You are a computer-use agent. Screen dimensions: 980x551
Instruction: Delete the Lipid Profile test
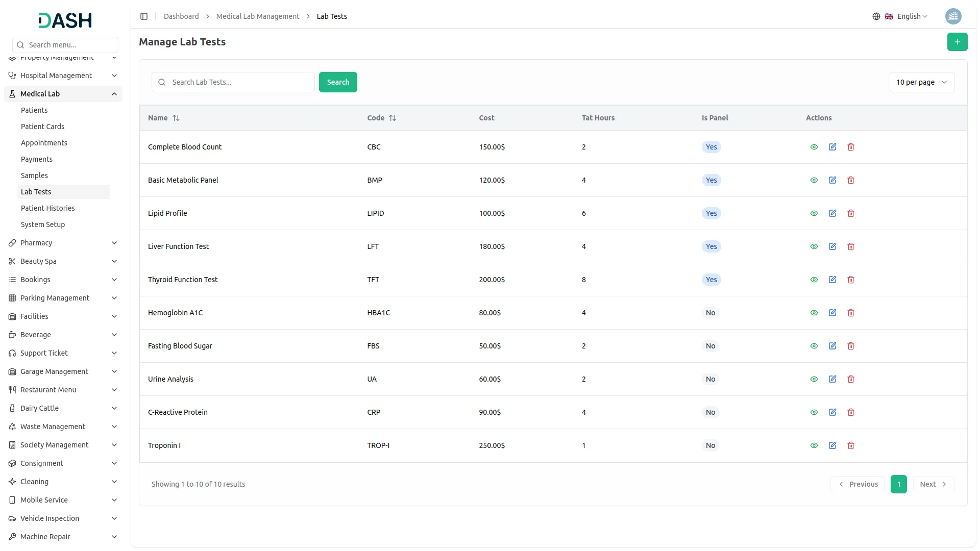(x=850, y=213)
